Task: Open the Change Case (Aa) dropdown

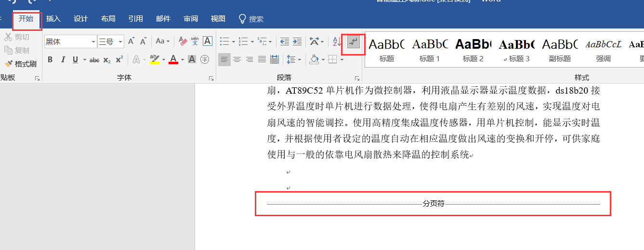Action: (x=162, y=42)
